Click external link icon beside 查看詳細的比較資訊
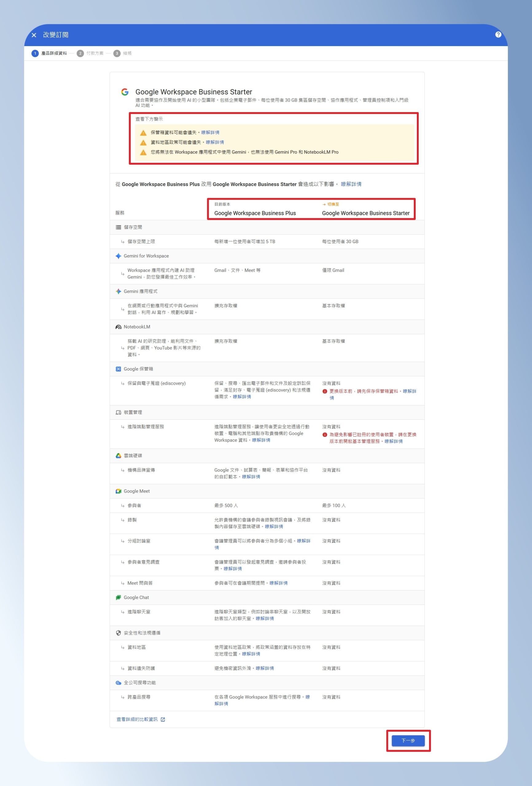The width and height of the screenshot is (532, 786). 163,719
